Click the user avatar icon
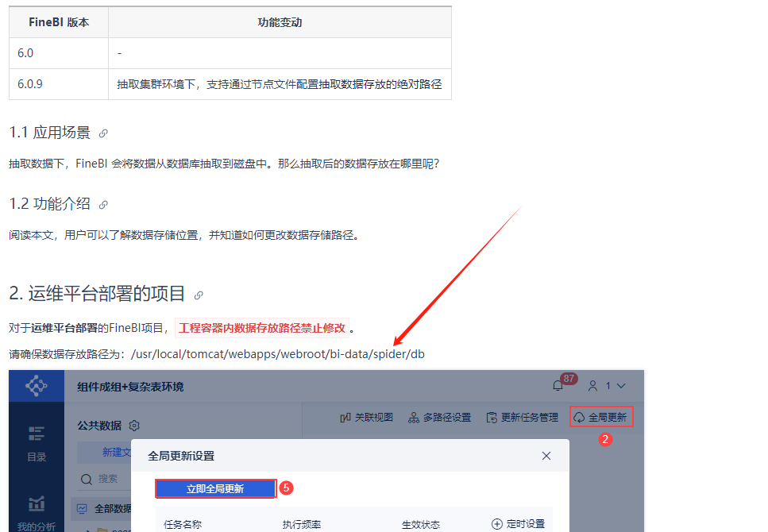The height and width of the screenshot is (532, 768). 592,386
